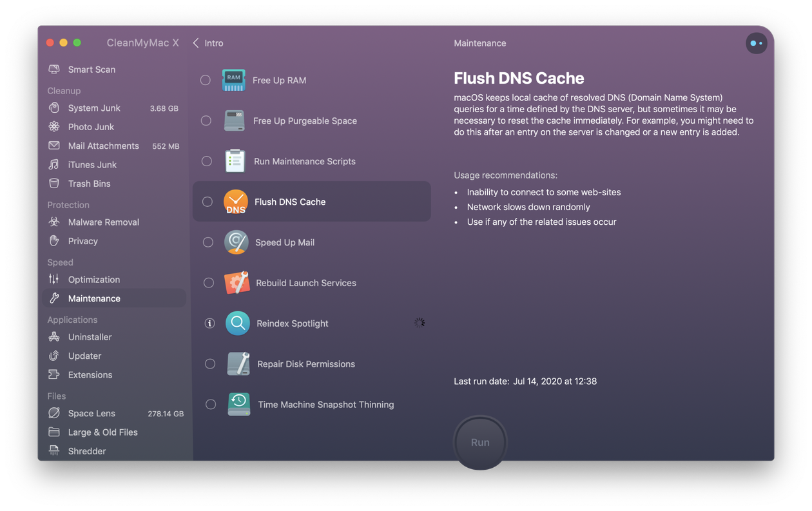Viewport: 812px width, 511px height.
Task: Select the Repair Disk Permissions radio button
Action: pyautogui.click(x=209, y=364)
